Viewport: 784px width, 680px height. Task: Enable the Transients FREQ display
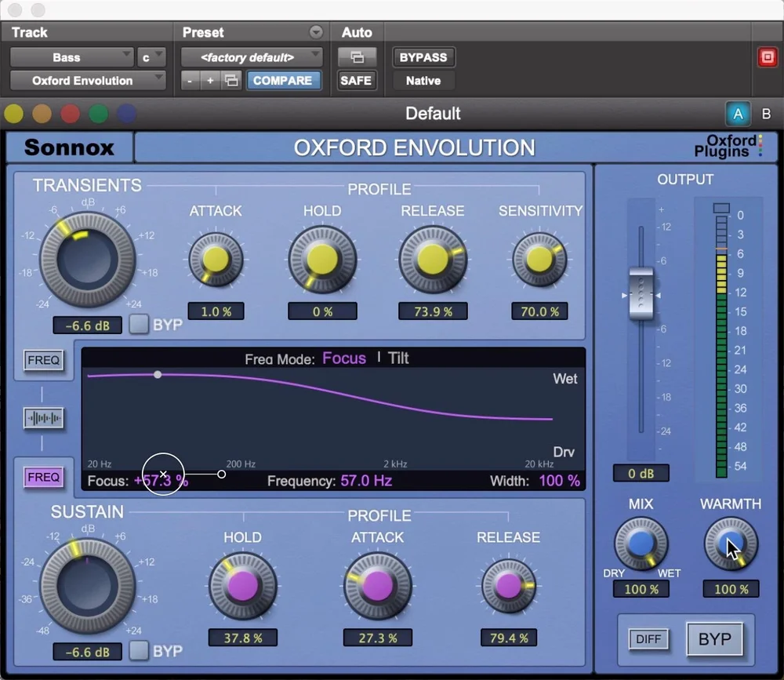(x=43, y=360)
